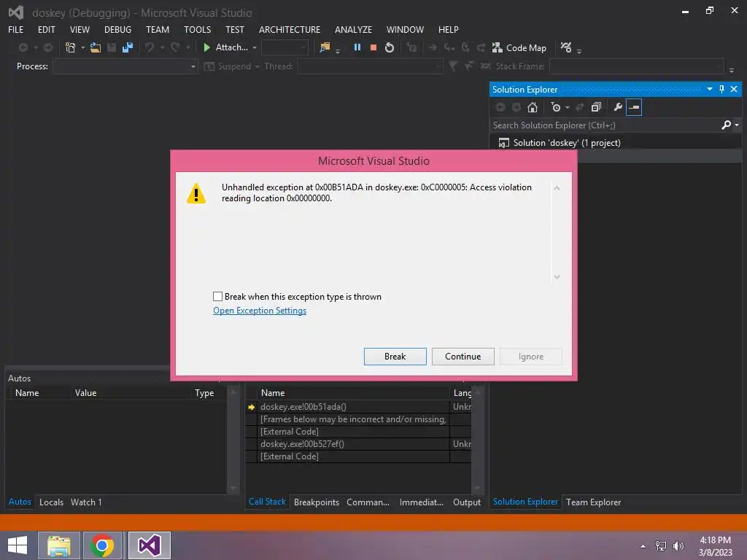
Task: Click the Continue button in the dialog
Action: pos(462,356)
